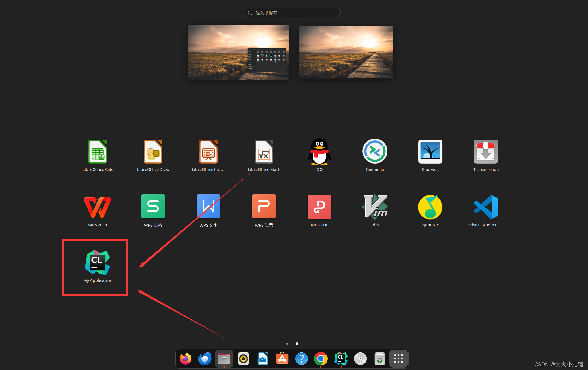The width and height of the screenshot is (588, 370).
Task: Open WPS 文字 writer app
Action: pyautogui.click(x=209, y=211)
